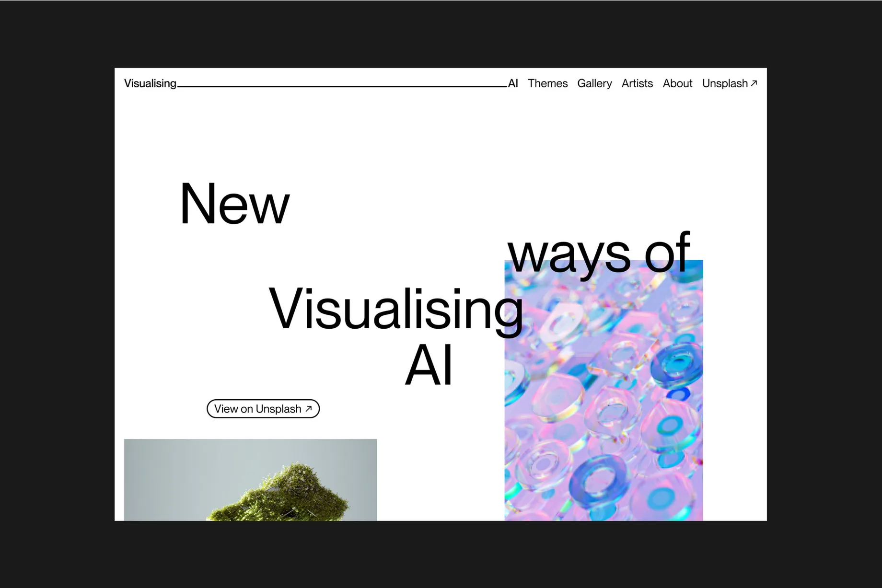Open the Artists nav item
Viewport: 882px width, 588px height.
[637, 83]
